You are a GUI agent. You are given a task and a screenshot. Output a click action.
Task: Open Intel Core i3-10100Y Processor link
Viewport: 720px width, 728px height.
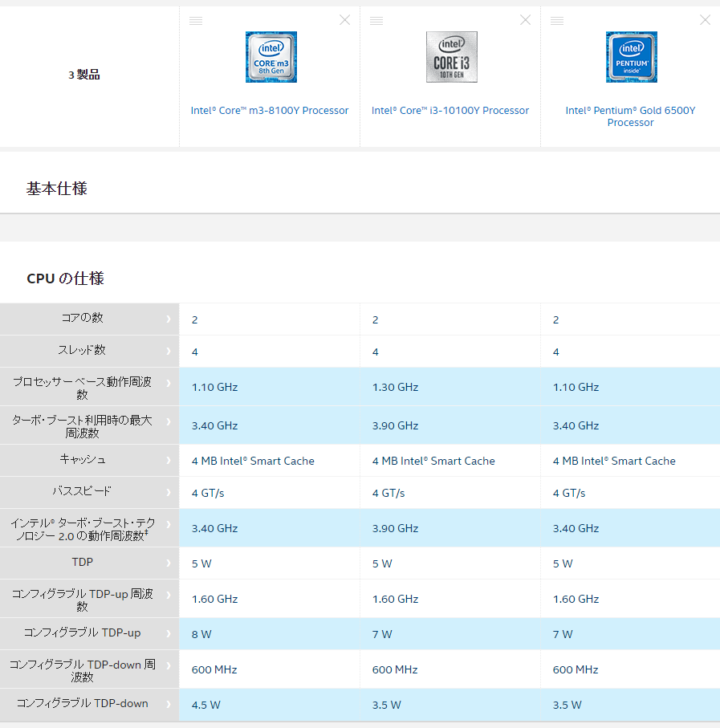click(450, 111)
